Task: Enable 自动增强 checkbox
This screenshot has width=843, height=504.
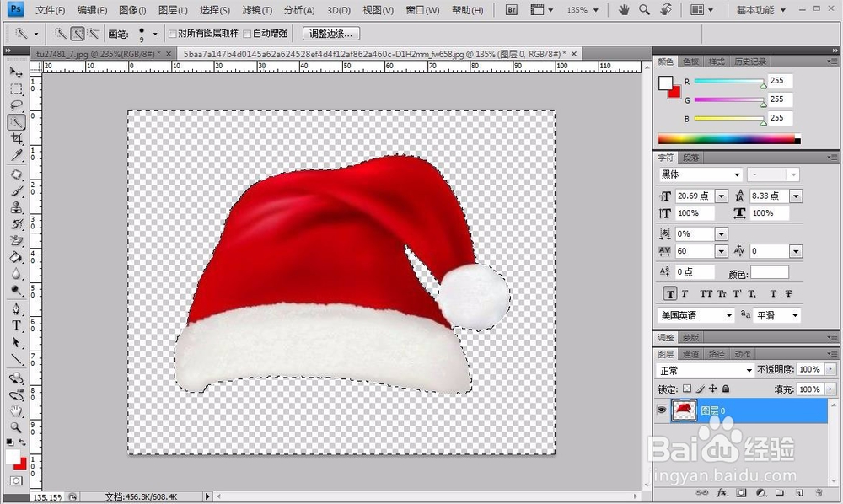Action: click(x=247, y=34)
